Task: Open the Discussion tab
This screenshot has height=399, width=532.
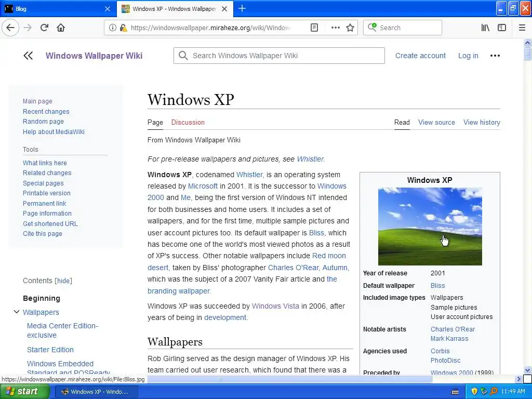Action: (188, 122)
